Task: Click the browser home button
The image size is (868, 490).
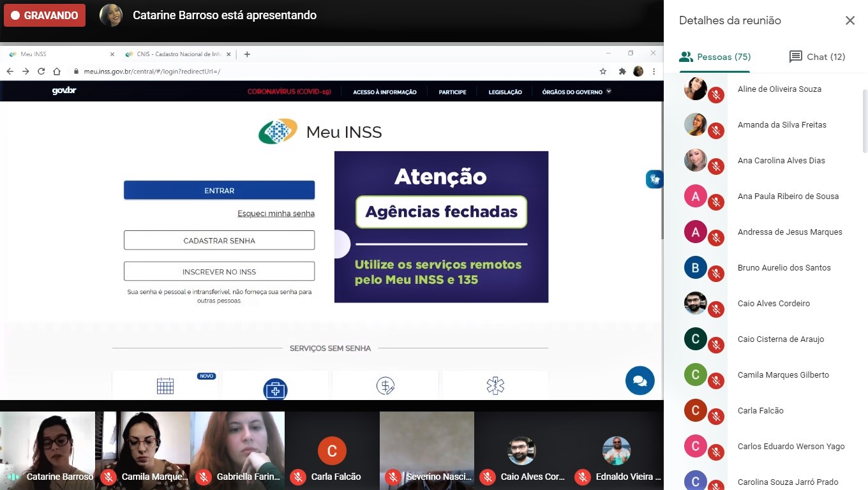Action: tap(57, 71)
